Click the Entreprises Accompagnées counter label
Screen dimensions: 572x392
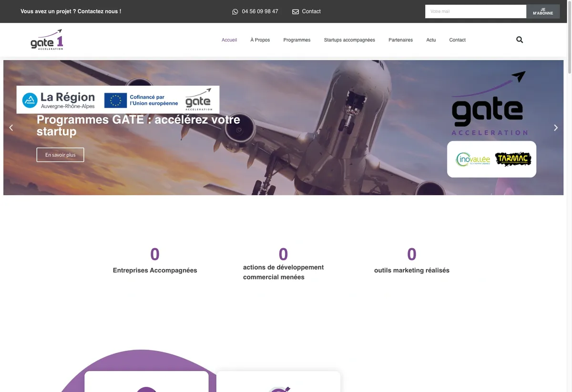(155, 270)
